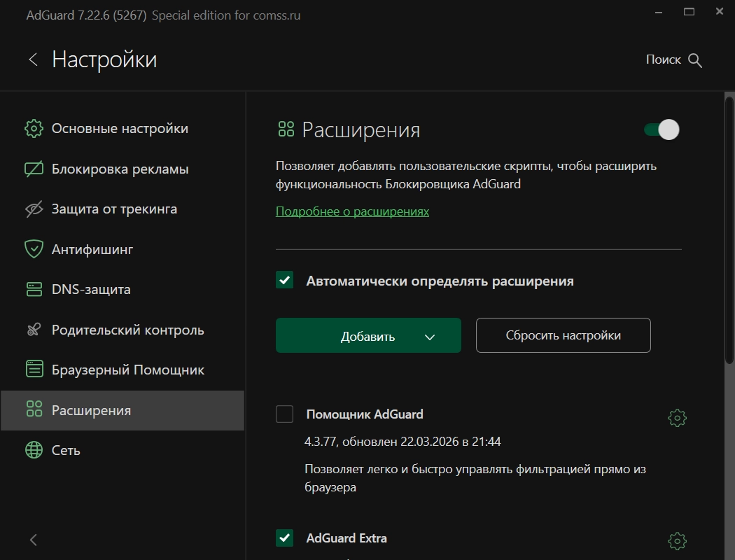Open the Подробнее о расширениях link
This screenshot has width=735, height=560.
[352, 211]
